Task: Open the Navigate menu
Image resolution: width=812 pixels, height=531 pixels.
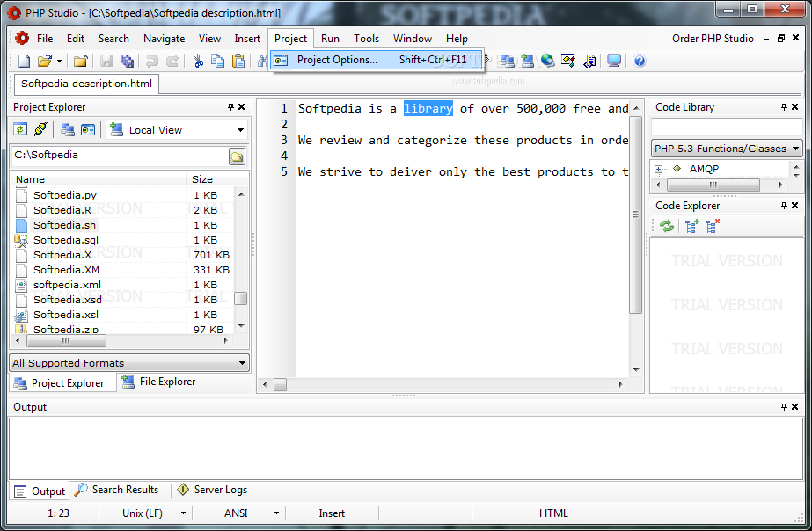Action: coord(165,39)
